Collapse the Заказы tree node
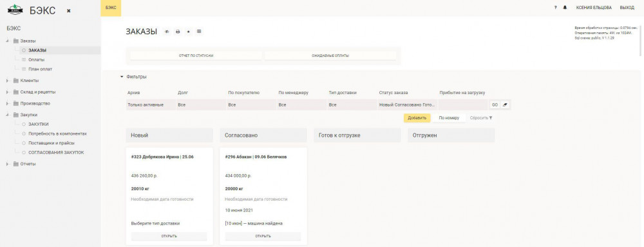This screenshot has height=247, width=644. [8, 41]
